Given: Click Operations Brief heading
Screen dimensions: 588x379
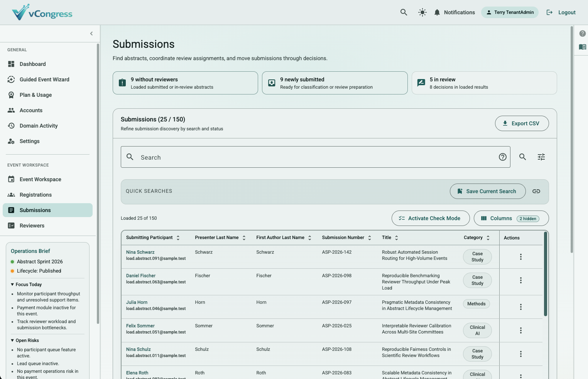Looking at the screenshot, I should [30, 251].
